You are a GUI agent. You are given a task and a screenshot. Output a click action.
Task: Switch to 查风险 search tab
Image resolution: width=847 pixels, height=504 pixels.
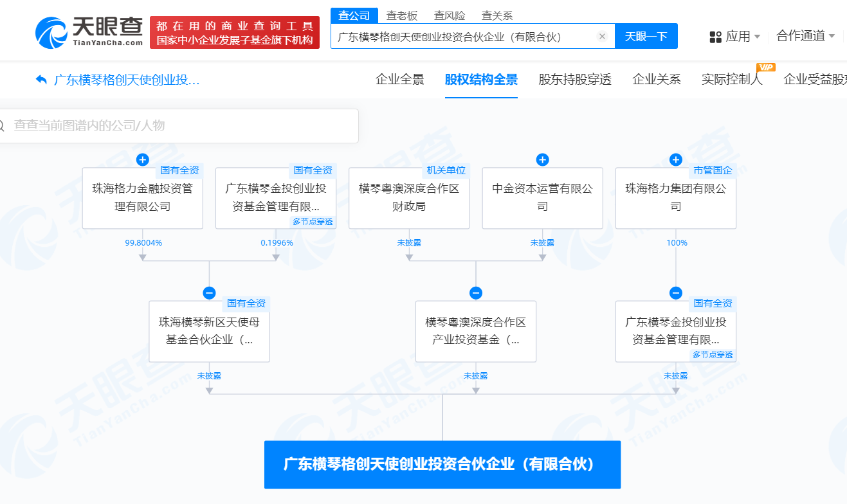click(450, 15)
